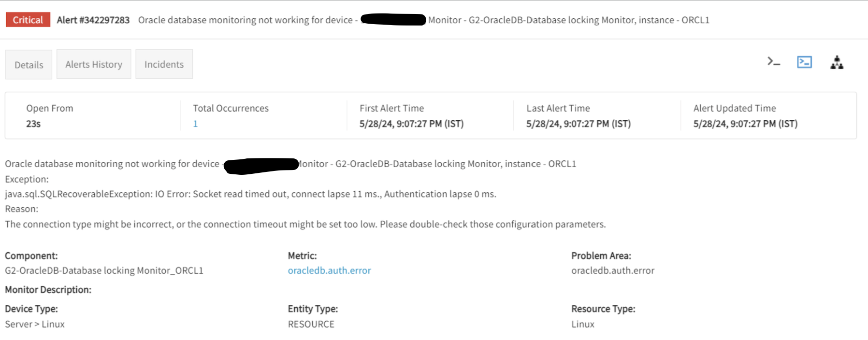The width and height of the screenshot is (868, 340).
Task: Launch the blue terminal console icon
Action: (x=804, y=62)
